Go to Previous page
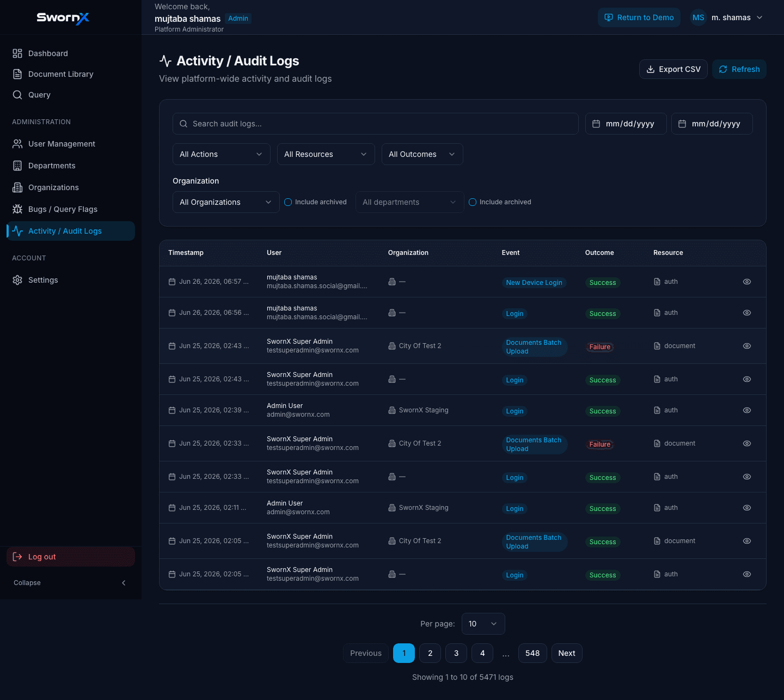784x700 pixels. [366, 653]
